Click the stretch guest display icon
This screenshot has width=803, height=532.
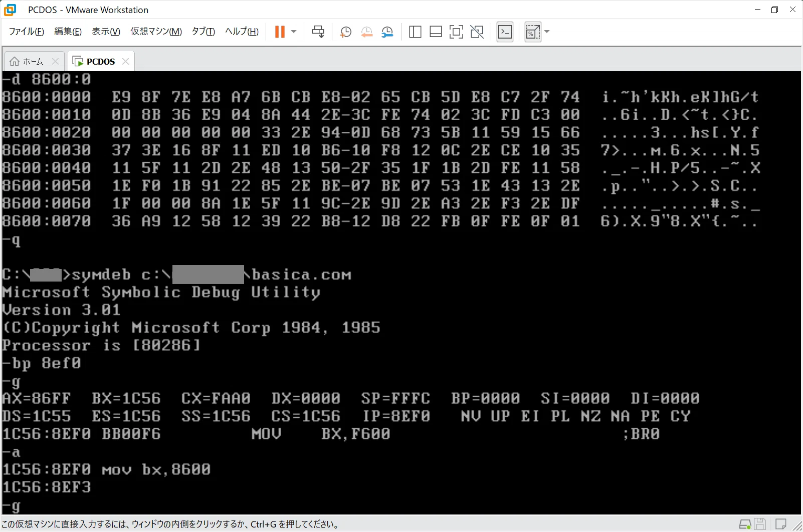[533, 32]
